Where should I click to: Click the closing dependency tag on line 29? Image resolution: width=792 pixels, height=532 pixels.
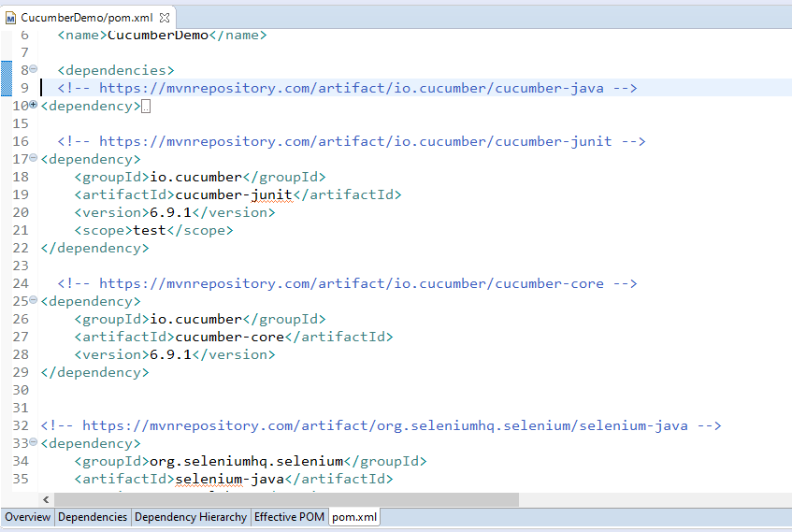(x=95, y=372)
